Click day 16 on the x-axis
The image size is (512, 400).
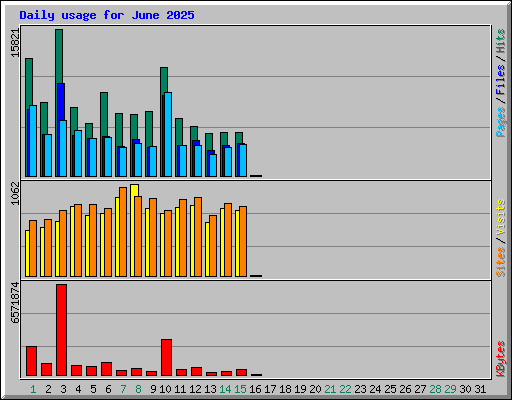click(255, 389)
